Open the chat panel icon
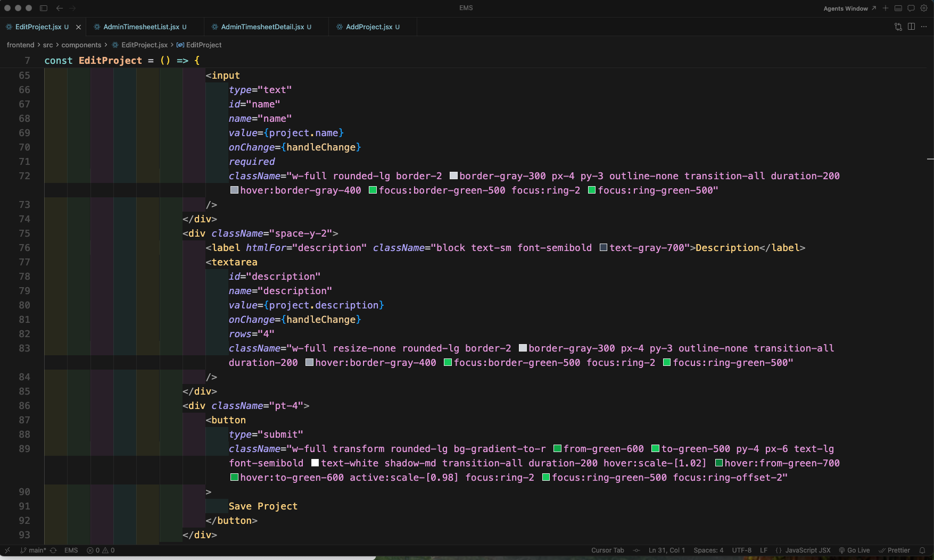Screen dimensions: 934x560 (x=911, y=8)
